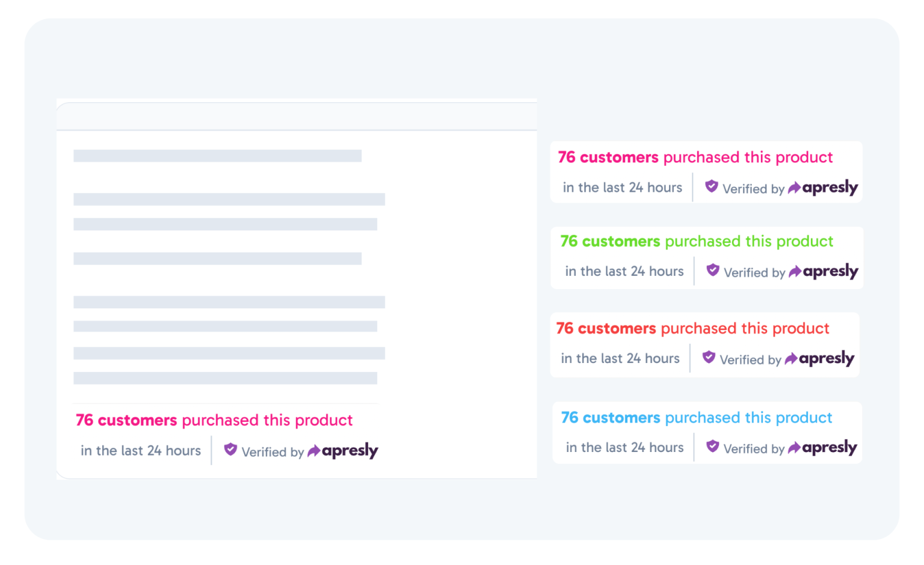Click 'in the last 24 hours' in the red card
Viewport: 924px width, 565px height.
click(620, 359)
